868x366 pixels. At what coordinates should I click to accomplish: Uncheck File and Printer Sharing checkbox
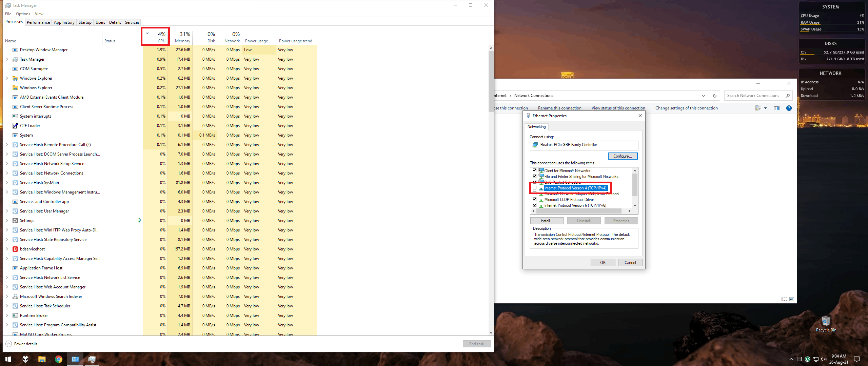[x=535, y=176]
